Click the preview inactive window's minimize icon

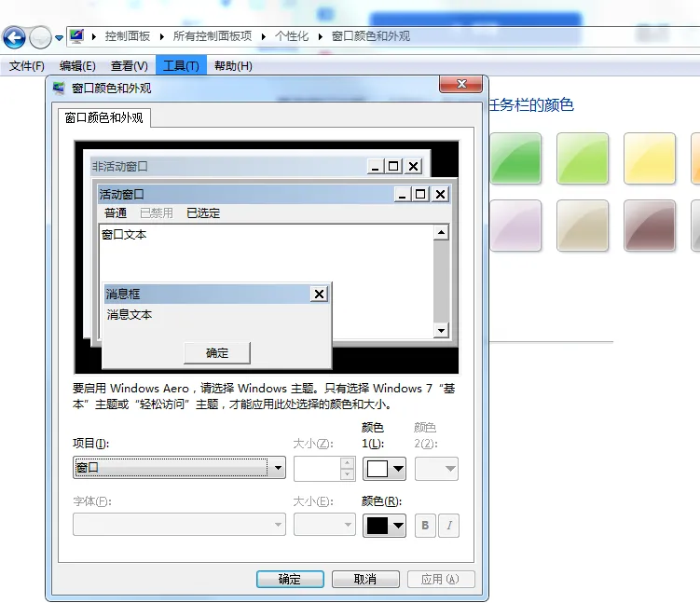pyautogui.click(x=375, y=166)
